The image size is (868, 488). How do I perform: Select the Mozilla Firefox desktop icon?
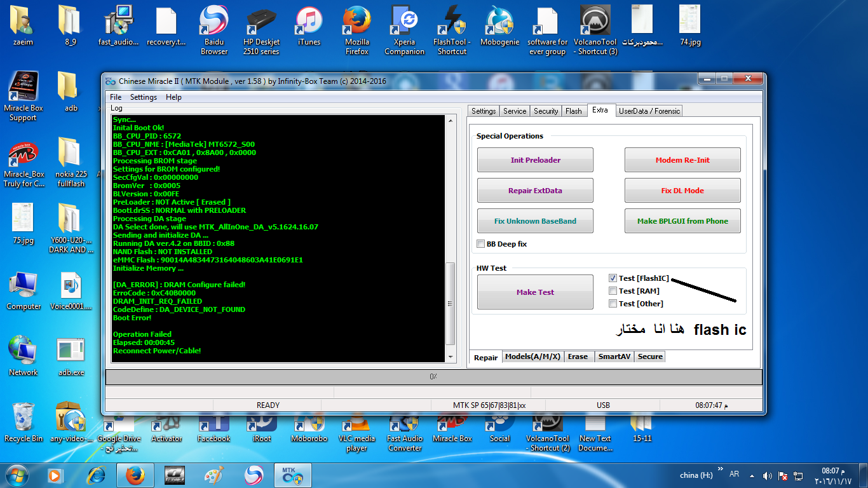coord(357,30)
